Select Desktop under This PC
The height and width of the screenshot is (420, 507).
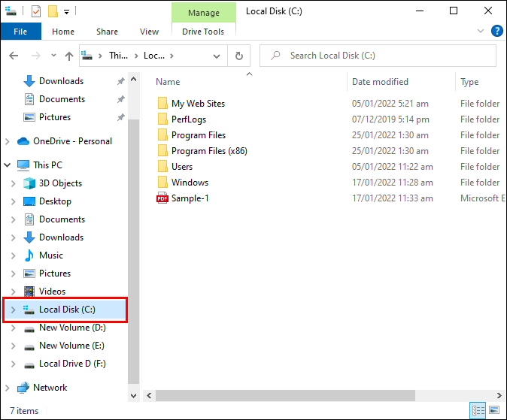pyautogui.click(x=55, y=201)
